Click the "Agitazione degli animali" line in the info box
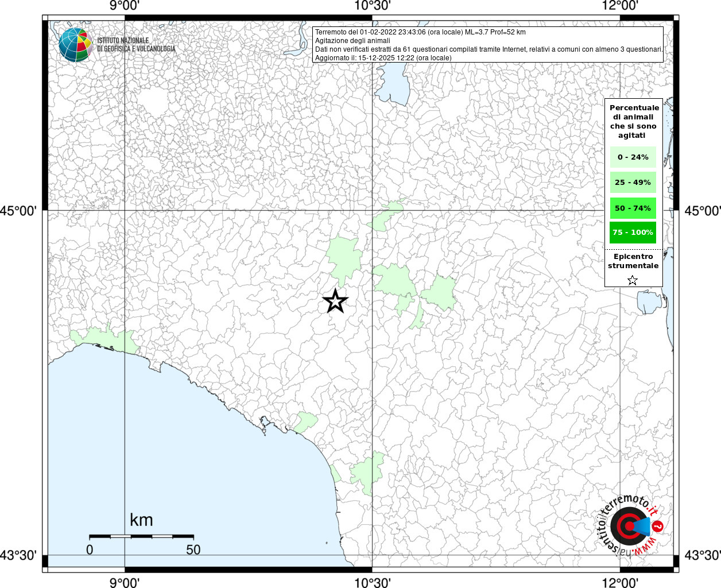 click(x=352, y=41)
